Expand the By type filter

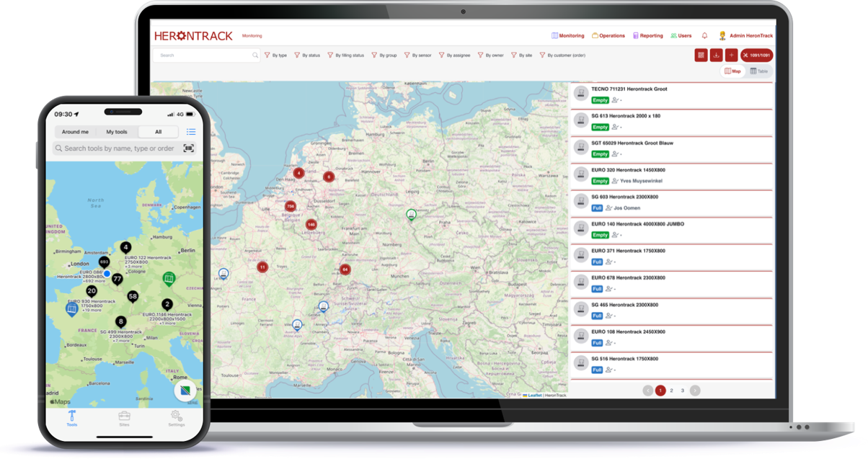[x=275, y=55]
